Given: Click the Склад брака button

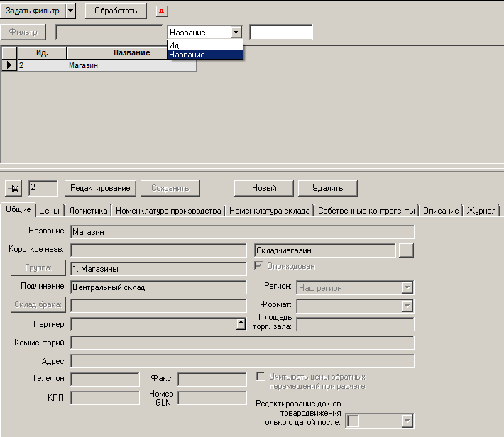Looking at the screenshot, I should click(38, 304).
